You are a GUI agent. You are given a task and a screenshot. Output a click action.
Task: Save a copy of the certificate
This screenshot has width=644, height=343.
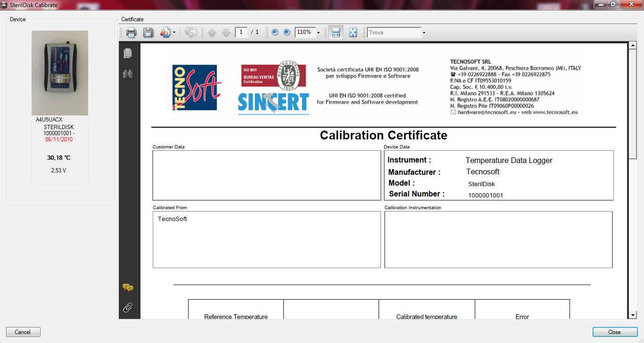pos(149,33)
